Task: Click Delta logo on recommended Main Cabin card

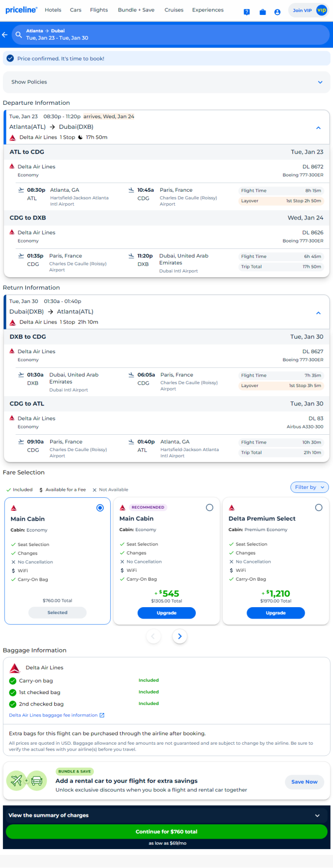Action: point(122,507)
